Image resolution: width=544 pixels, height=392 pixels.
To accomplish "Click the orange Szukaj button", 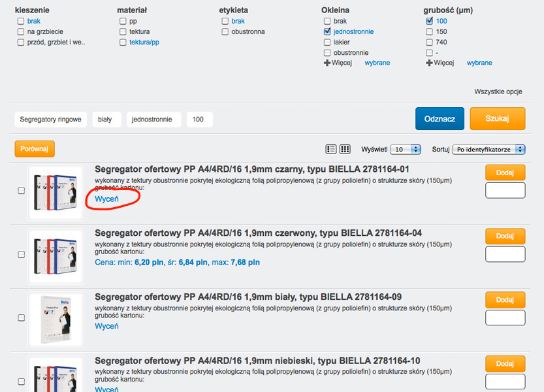I will coord(498,119).
